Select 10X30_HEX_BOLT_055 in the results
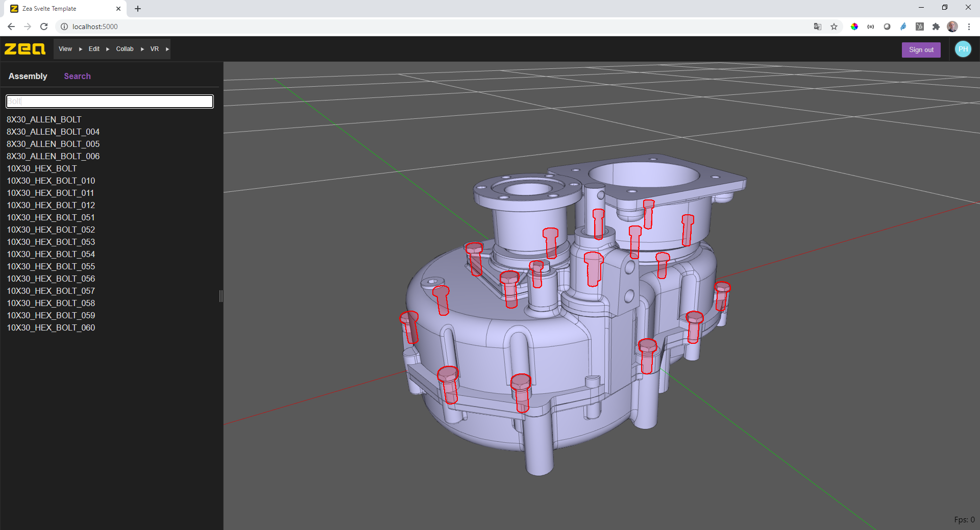The image size is (980, 530). coord(51,266)
